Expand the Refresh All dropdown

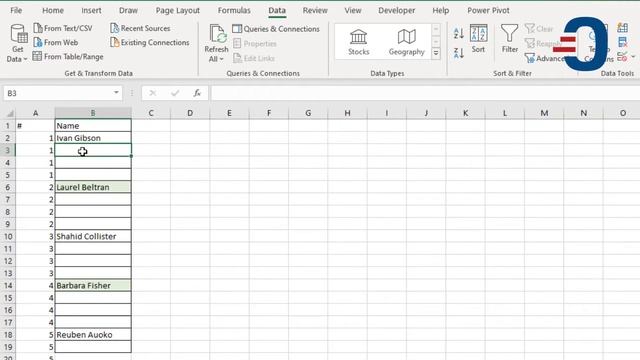(x=216, y=59)
